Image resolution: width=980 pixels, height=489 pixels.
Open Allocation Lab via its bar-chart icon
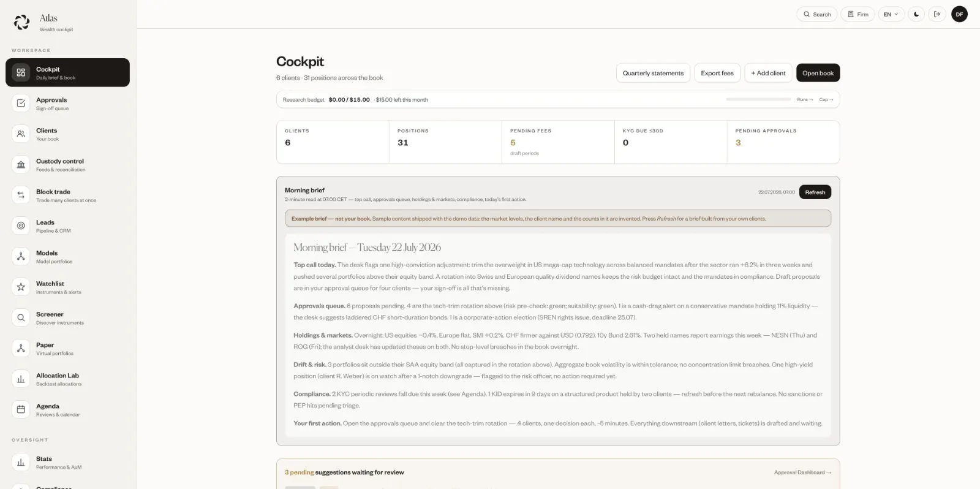click(x=21, y=379)
